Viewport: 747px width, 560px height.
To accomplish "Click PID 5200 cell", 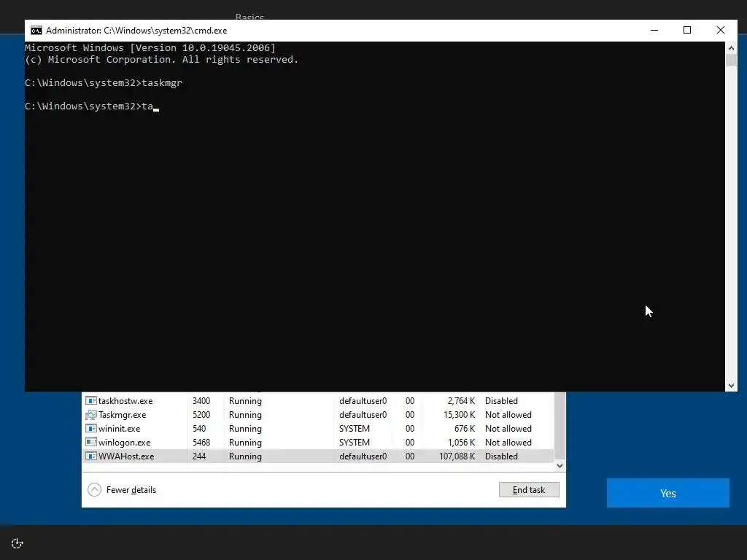I will (201, 415).
